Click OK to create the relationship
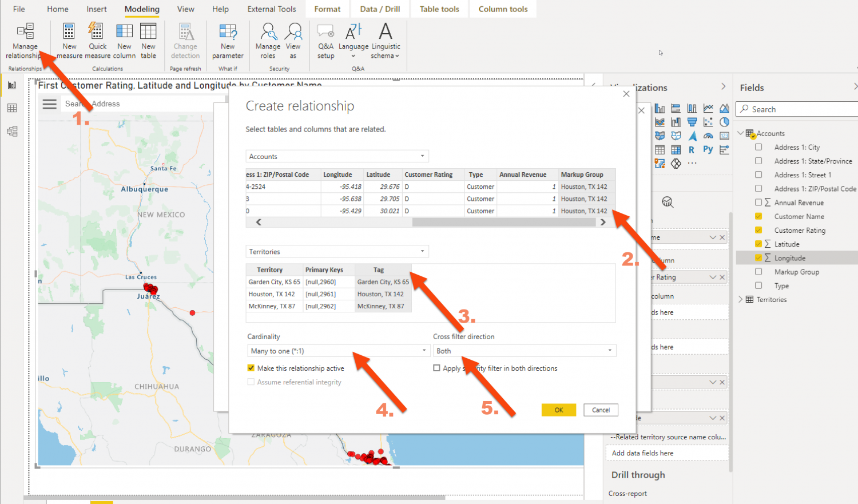 [558, 410]
